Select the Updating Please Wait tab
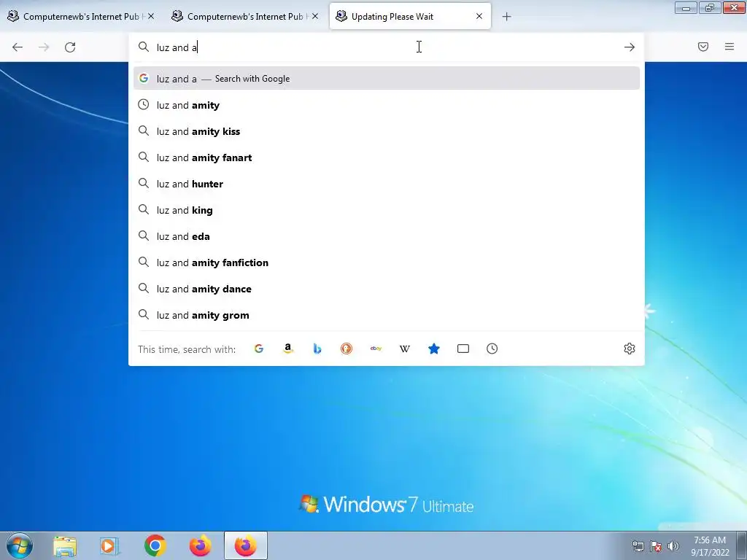Screen dimensions: 747x560 (x=410, y=17)
